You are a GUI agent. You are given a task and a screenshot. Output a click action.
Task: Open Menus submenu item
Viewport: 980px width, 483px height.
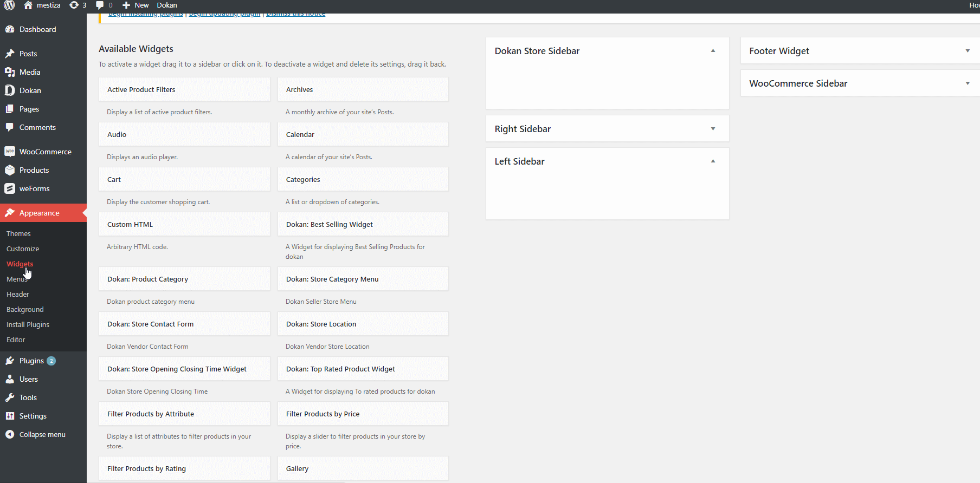point(17,279)
